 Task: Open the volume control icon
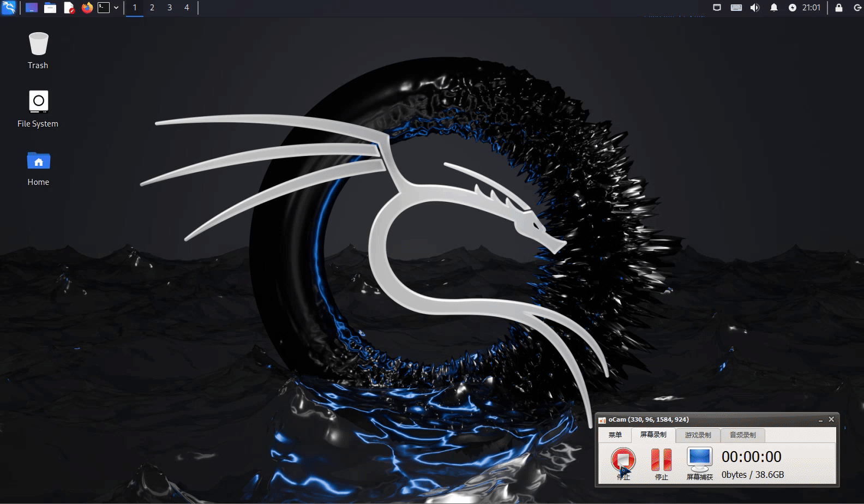tap(755, 8)
